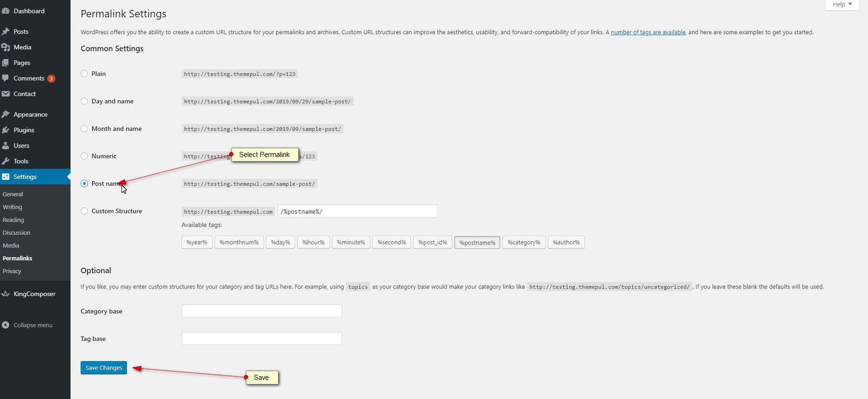Open the number of tags are available link

coord(648,33)
